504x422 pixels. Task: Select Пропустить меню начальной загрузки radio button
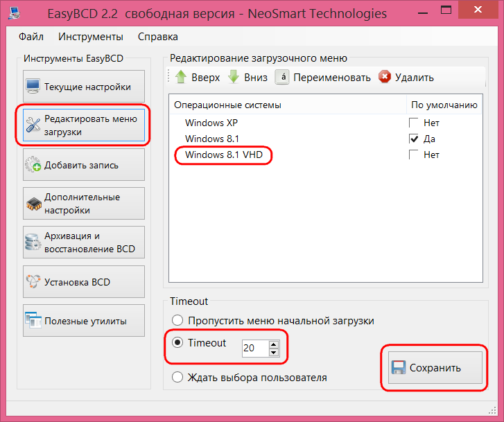177,320
